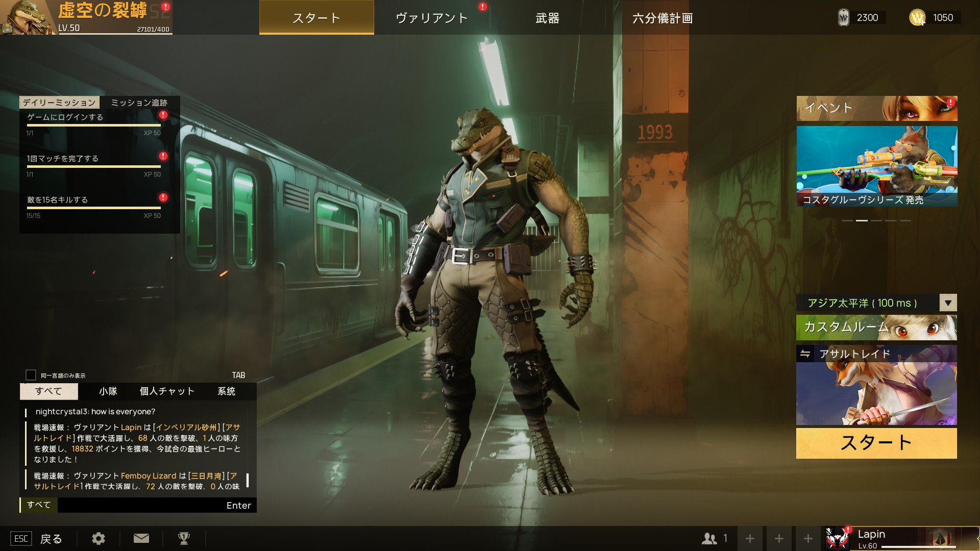980x551 pixels.
Task: Select the ミッション追跡 mission tracking tab
Action: tap(139, 103)
